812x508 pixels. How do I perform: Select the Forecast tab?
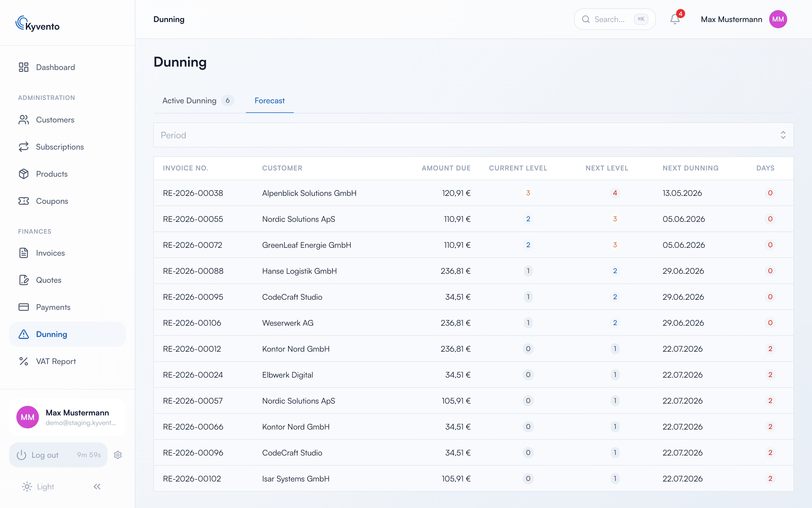tap(270, 100)
